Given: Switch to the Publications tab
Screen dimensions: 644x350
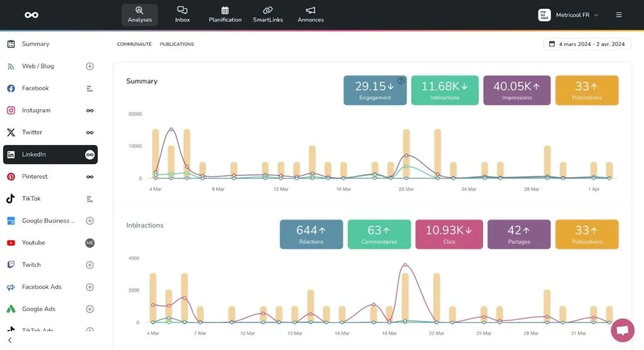Looking at the screenshot, I should click(177, 45).
